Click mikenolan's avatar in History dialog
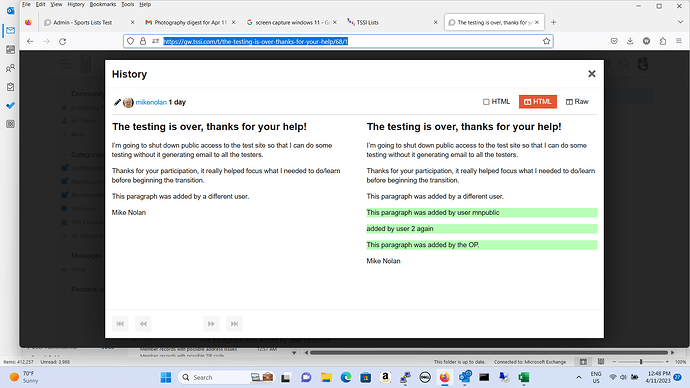Viewport: 690px width, 388px height. pyautogui.click(x=128, y=102)
